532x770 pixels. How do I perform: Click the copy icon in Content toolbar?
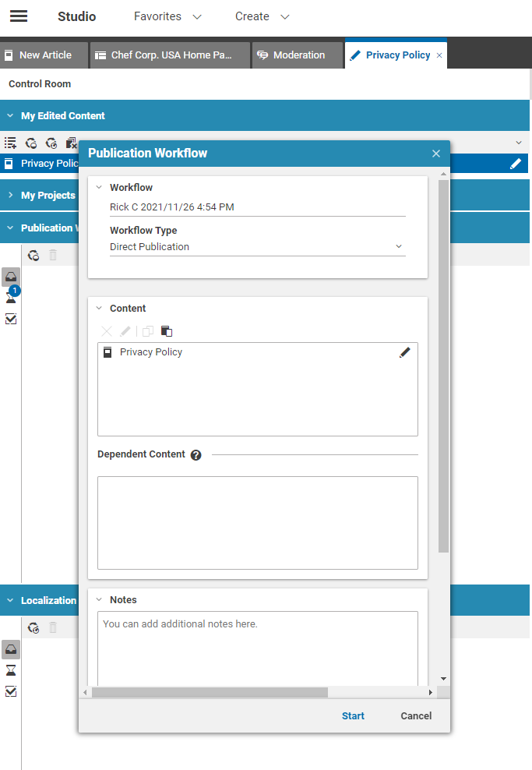pos(148,331)
